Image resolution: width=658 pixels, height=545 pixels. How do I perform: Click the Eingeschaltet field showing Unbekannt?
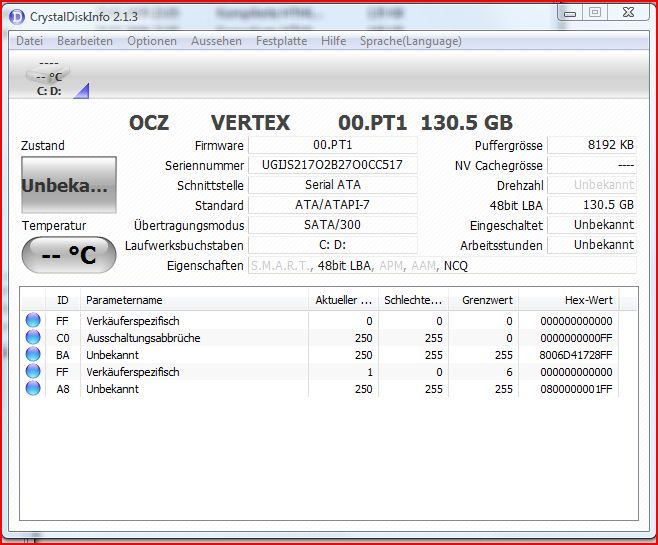click(592, 225)
